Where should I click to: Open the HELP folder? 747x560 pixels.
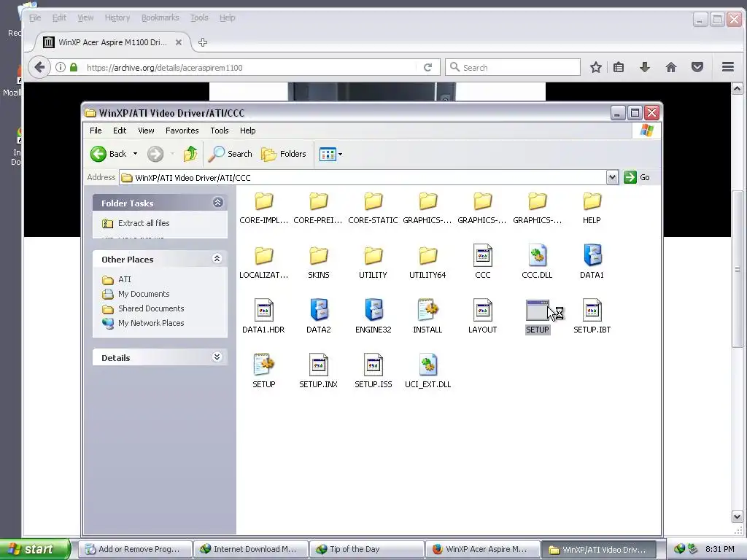point(592,208)
